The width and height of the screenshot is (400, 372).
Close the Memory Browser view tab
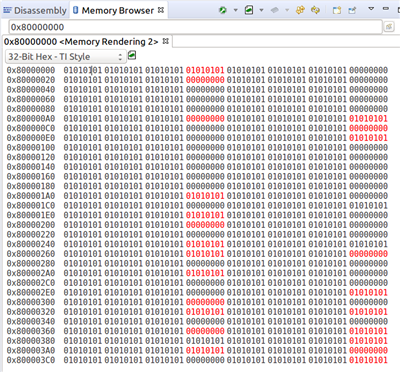tap(161, 10)
